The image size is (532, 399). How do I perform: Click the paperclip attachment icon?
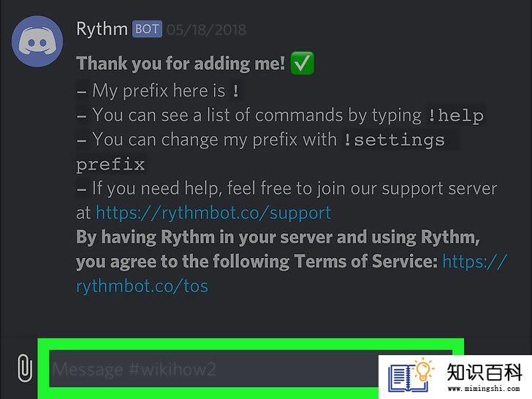click(25, 368)
